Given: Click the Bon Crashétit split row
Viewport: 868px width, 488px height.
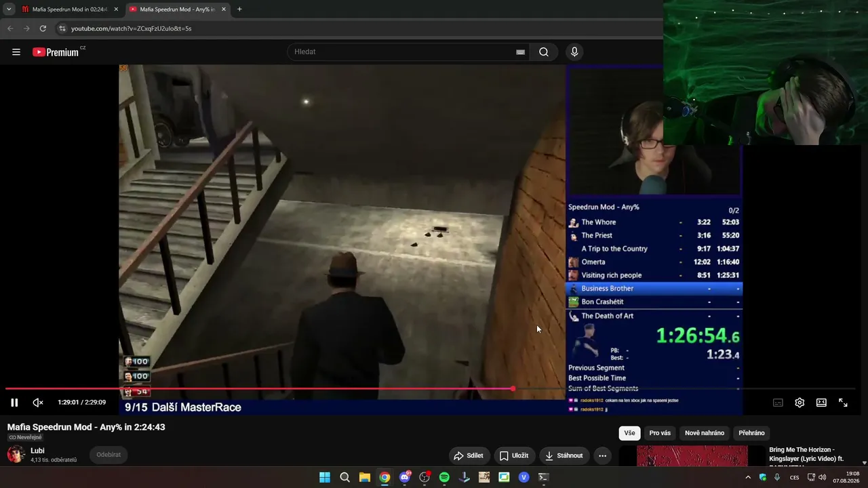Looking at the screenshot, I should (654, 302).
